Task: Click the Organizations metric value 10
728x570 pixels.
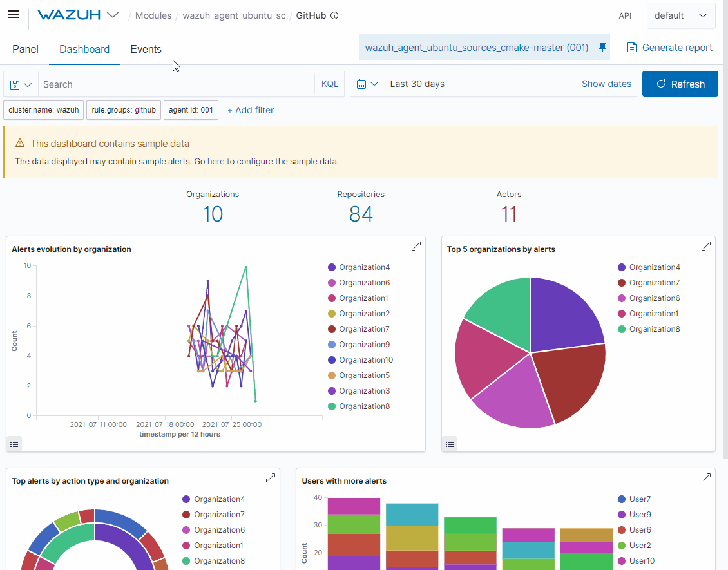Action: click(x=213, y=214)
